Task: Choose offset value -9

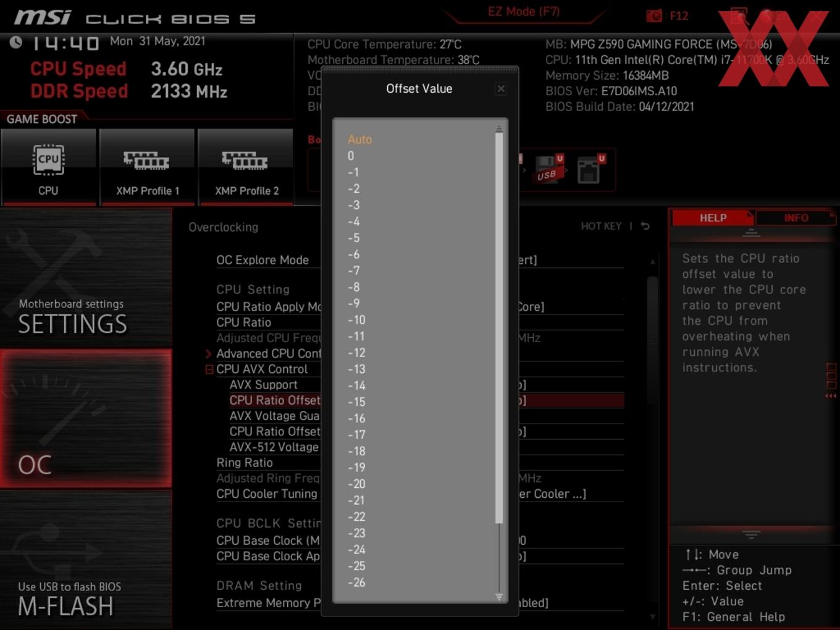Action: [x=353, y=303]
